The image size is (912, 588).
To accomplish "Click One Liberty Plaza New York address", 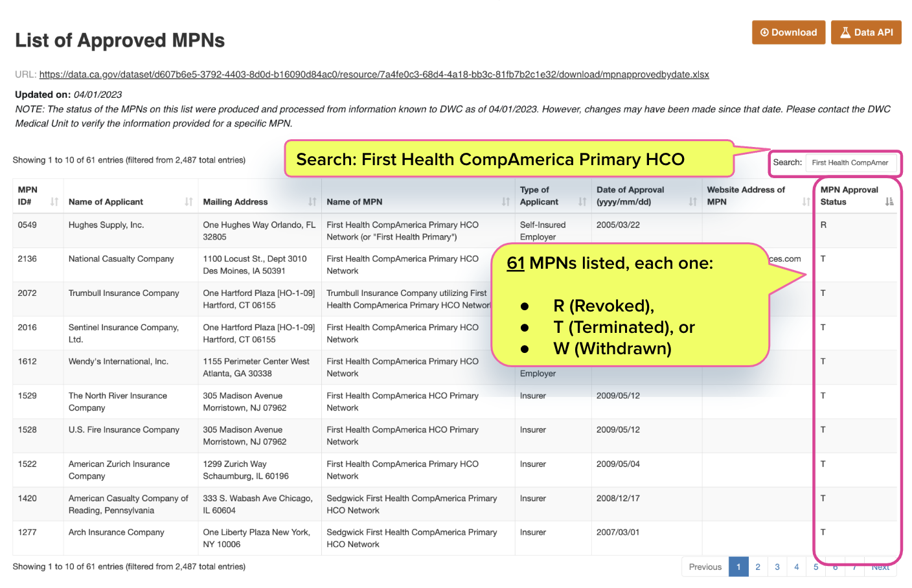I will [x=260, y=538].
